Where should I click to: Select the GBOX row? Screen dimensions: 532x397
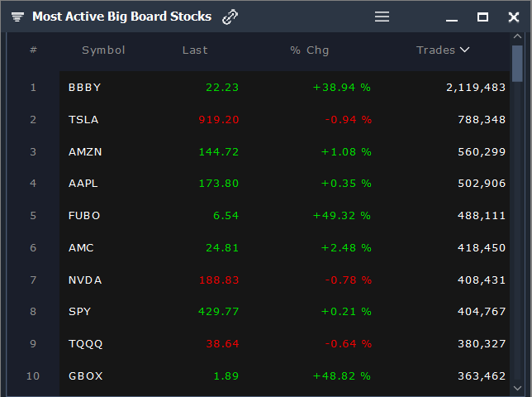284,376
